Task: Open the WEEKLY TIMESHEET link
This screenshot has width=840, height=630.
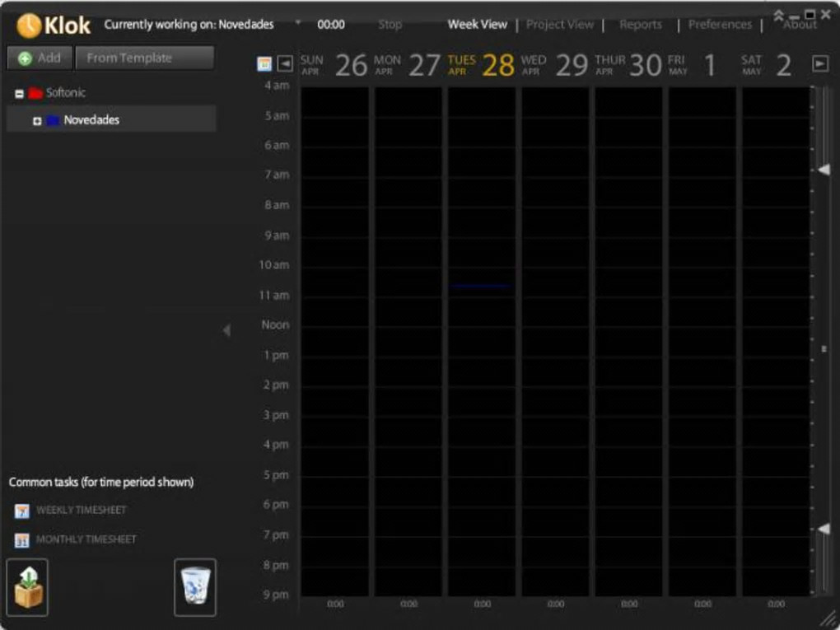Action: tap(82, 510)
